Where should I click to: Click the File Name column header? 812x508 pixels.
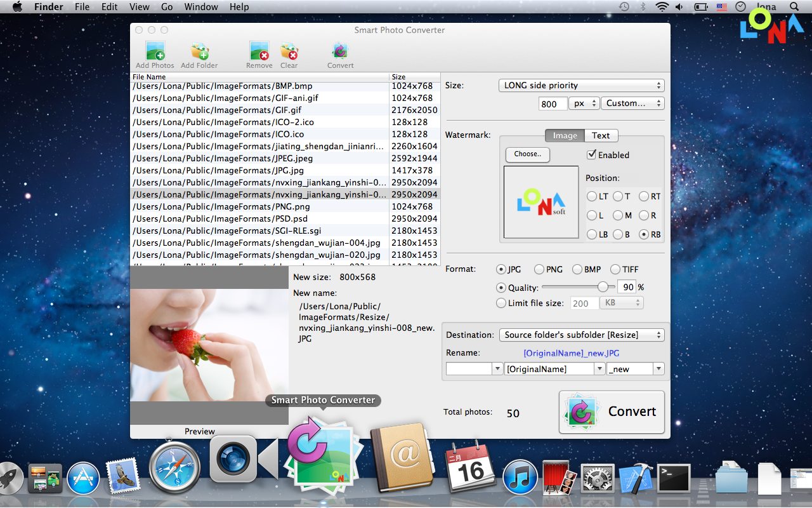pos(259,77)
